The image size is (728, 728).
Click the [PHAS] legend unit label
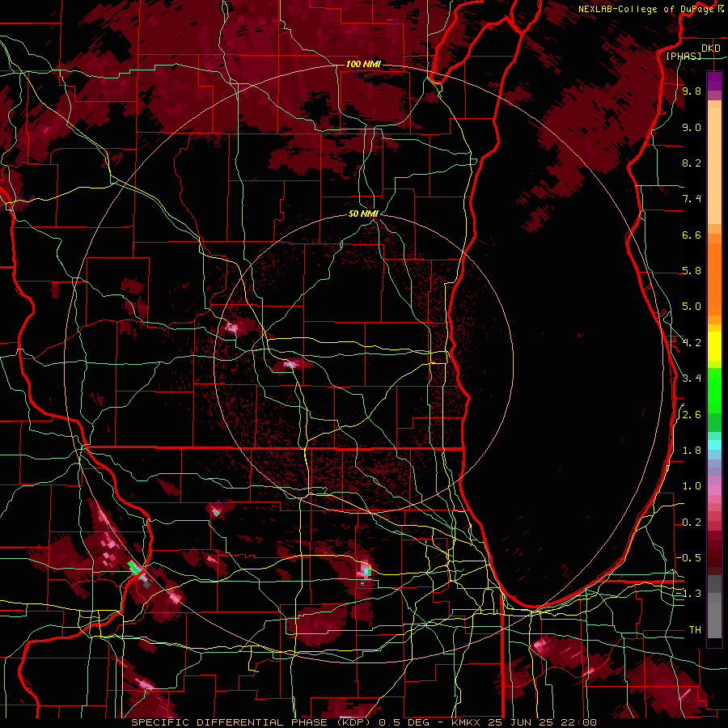click(x=684, y=56)
